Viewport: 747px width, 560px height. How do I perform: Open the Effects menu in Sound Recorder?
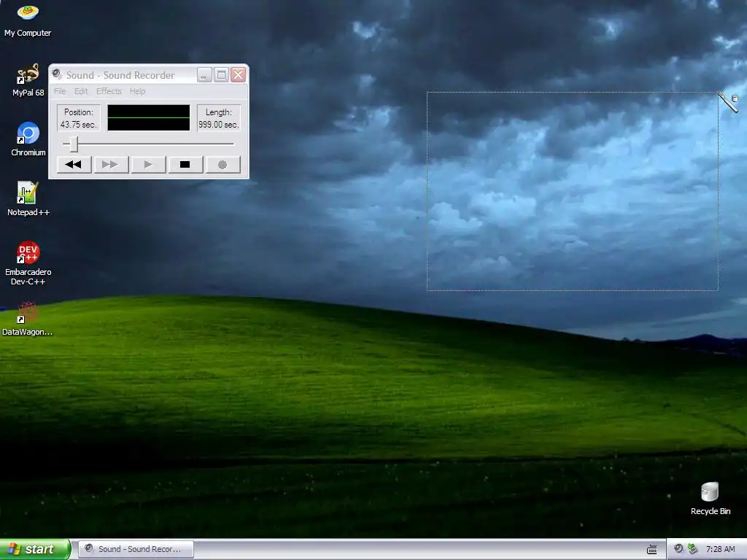[109, 91]
